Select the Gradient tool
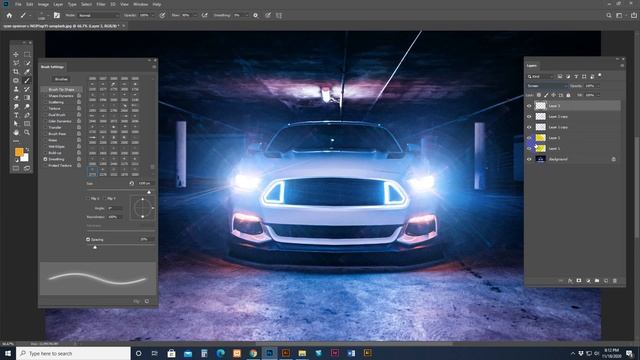The height and width of the screenshot is (360, 640). click(x=27, y=98)
